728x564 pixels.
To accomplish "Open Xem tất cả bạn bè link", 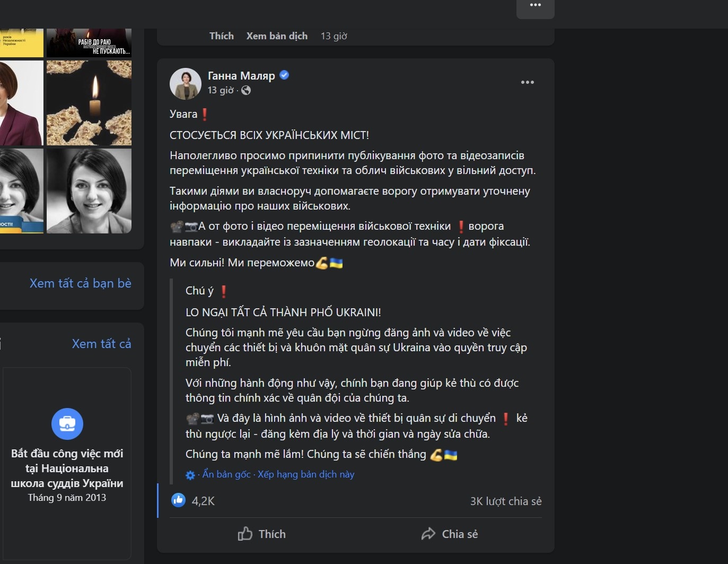I will pyautogui.click(x=80, y=283).
